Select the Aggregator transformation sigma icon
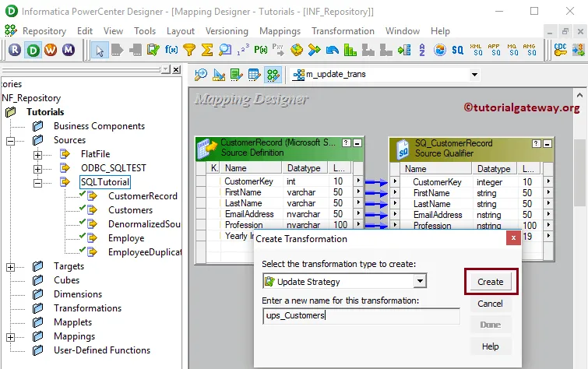This screenshot has width=588, height=369. (x=207, y=50)
